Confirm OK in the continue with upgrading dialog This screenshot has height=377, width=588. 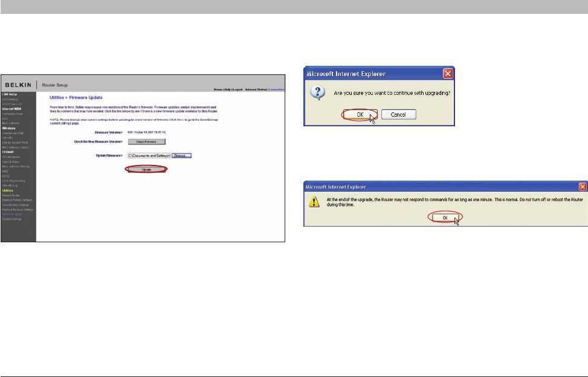pos(360,114)
